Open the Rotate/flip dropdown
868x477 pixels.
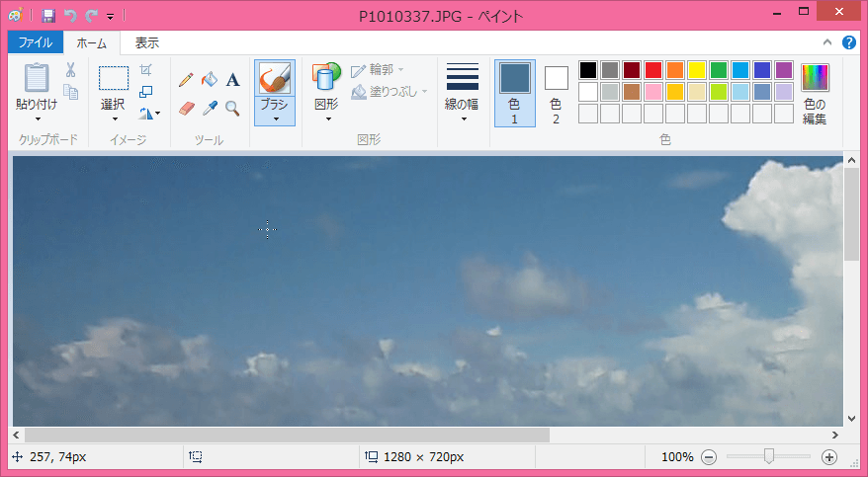[x=149, y=114]
